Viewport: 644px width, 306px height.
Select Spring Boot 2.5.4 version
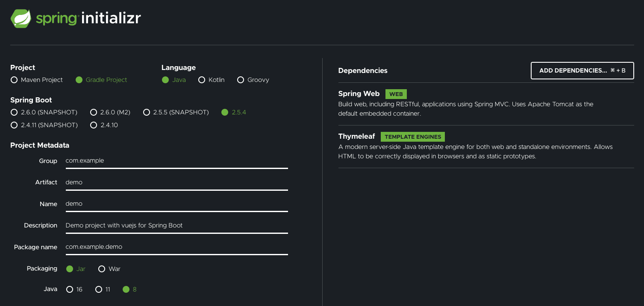pos(234,112)
